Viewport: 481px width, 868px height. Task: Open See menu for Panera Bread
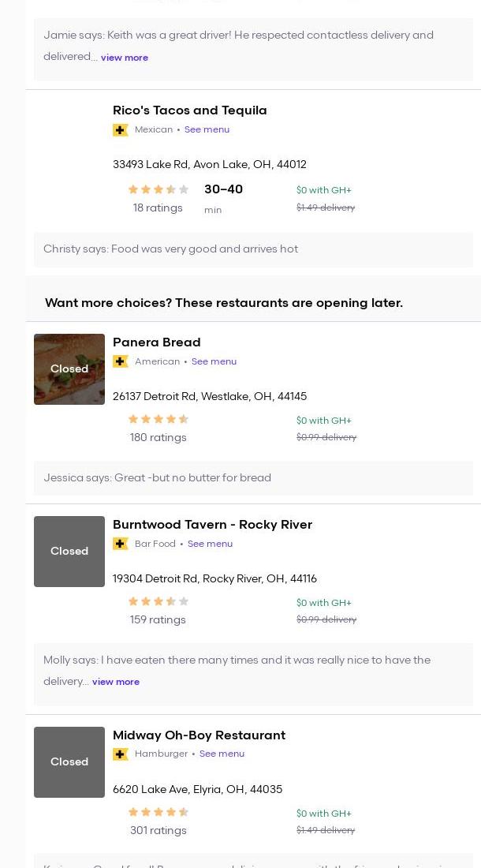214,361
